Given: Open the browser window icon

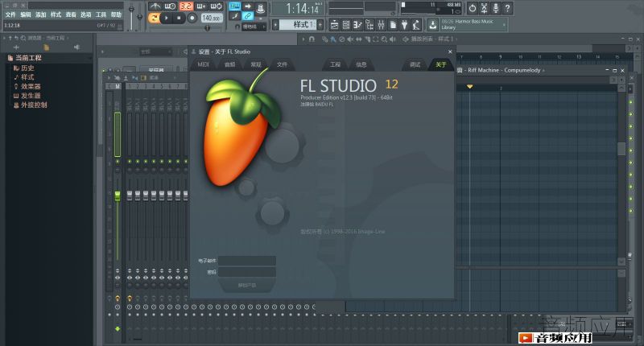Looking at the screenshot, I should tap(369, 26).
